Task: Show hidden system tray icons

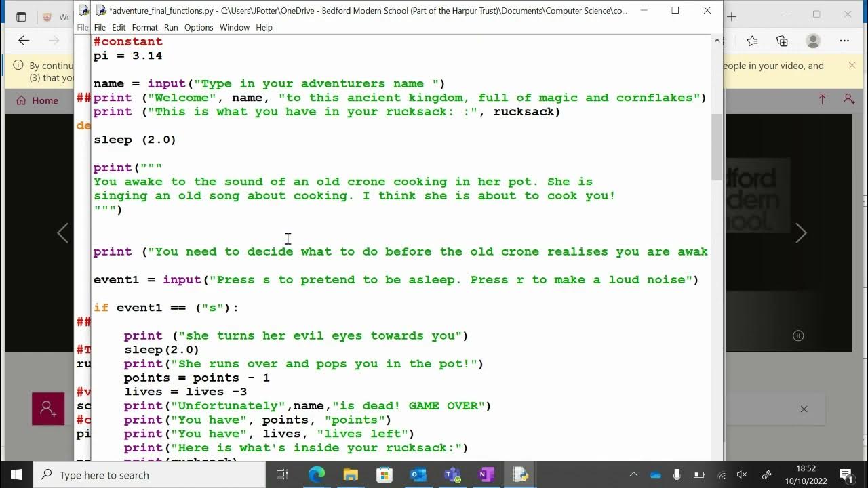Action: pyautogui.click(x=633, y=474)
